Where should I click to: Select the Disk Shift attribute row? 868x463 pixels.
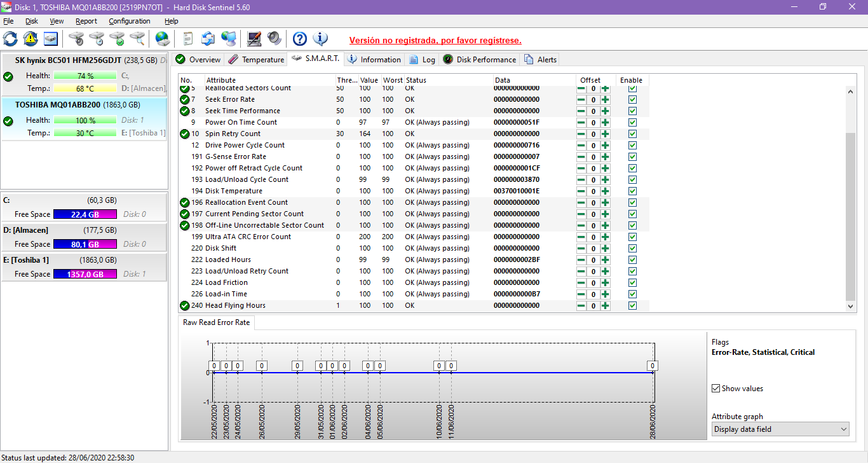tap(414, 248)
